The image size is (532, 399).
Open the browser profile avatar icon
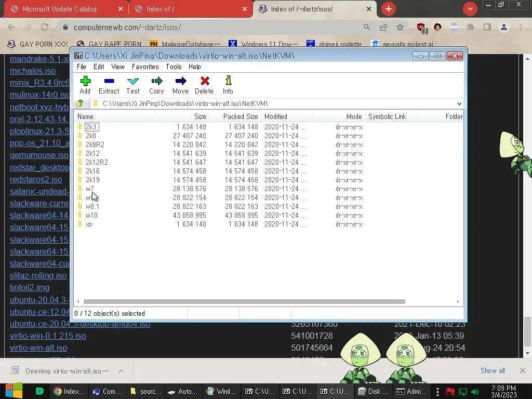coord(504,27)
